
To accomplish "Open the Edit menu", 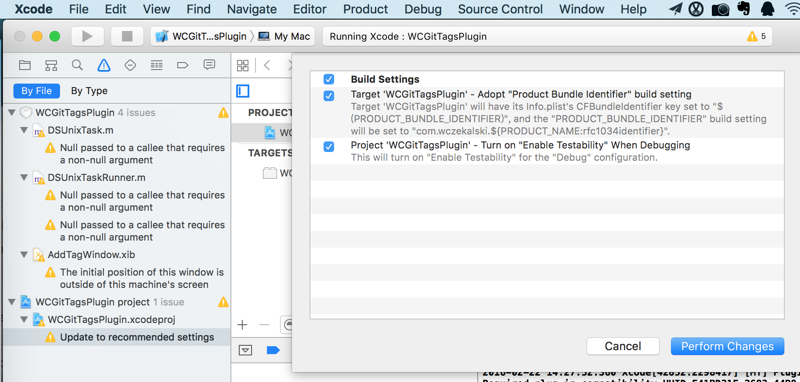I will pyautogui.click(x=116, y=9).
